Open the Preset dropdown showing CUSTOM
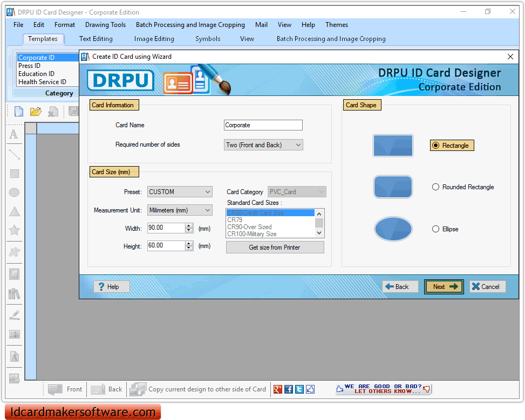Image resolution: width=525 pixels, height=420 pixels. tap(207, 191)
